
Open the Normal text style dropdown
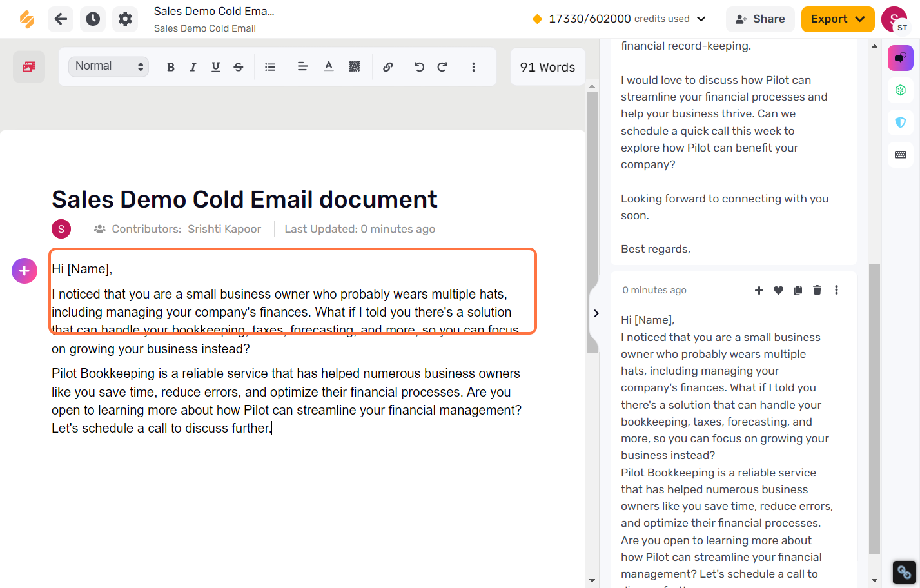[109, 66]
